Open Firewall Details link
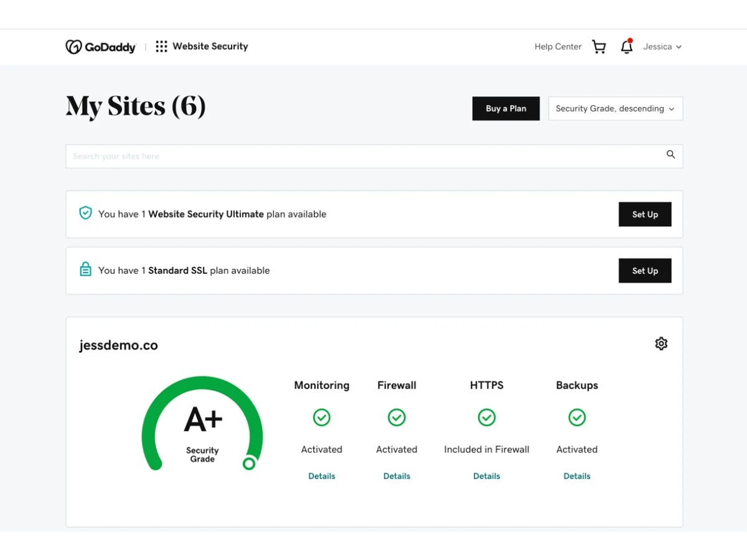This screenshot has width=747, height=560. tap(397, 476)
